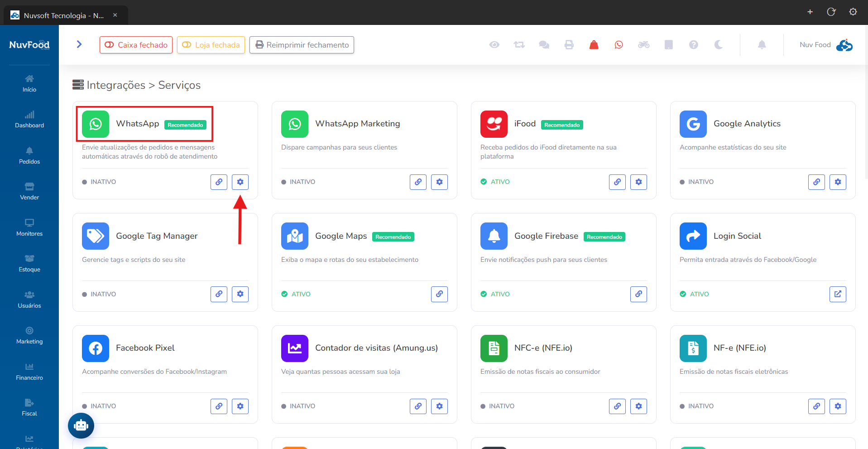
Task: Open Vender in the sidebar
Action: tap(29, 192)
